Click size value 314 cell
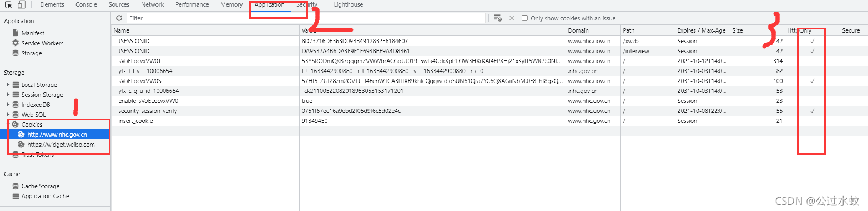This screenshot has height=211, width=868. tap(757, 61)
